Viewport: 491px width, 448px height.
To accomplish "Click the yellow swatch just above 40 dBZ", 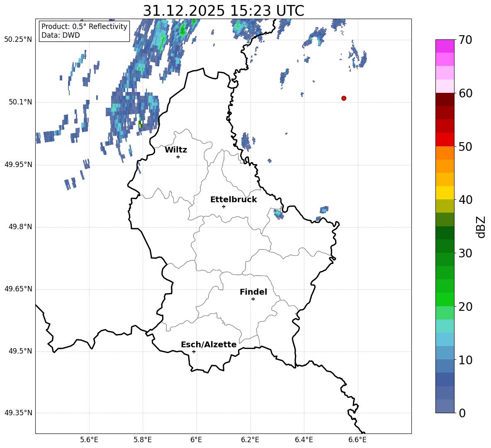I will [x=445, y=193].
